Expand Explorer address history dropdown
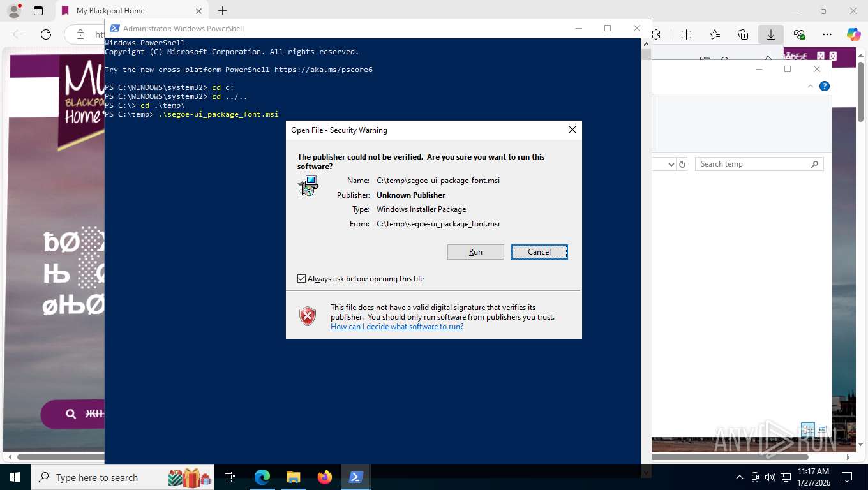868x490 pixels. pyautogui.click(x=671, y=164)
